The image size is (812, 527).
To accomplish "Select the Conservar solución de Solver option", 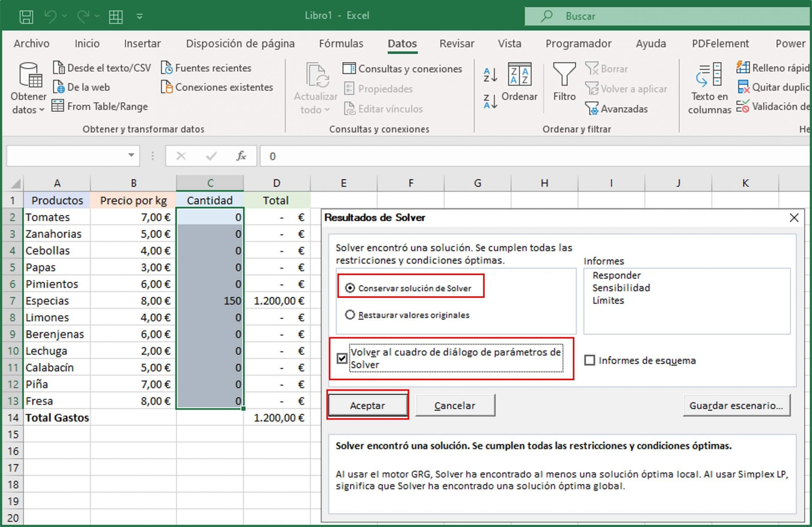I will 350,287.
